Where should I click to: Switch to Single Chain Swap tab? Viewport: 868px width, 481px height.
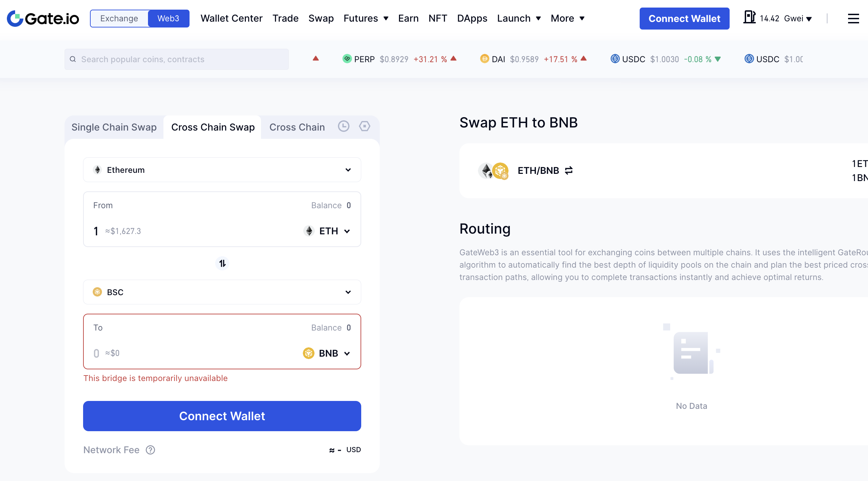(114, 127)
